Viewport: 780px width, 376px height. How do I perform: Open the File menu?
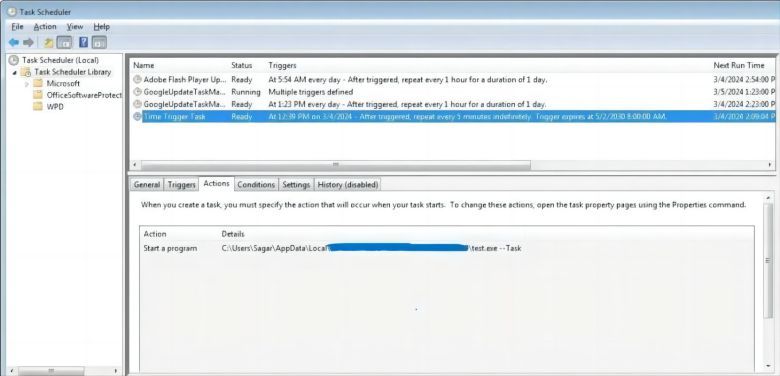(x=17, y=27)
